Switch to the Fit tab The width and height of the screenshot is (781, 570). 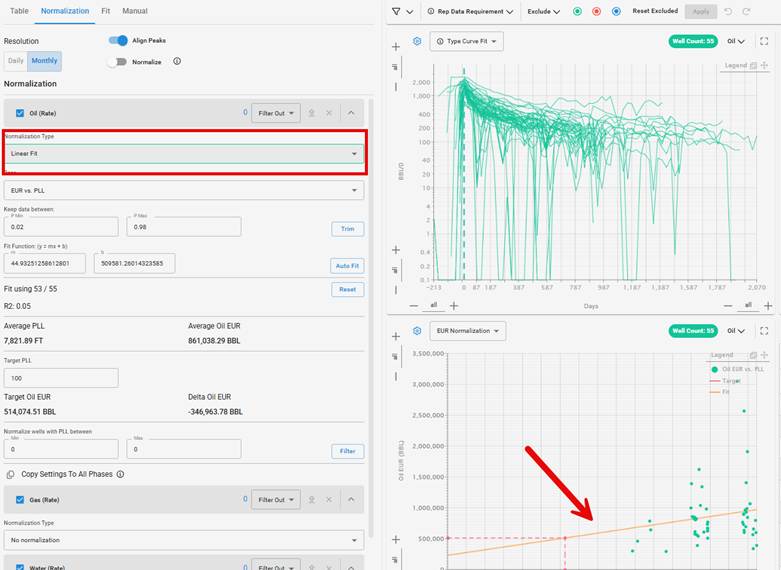pos(106,11)
